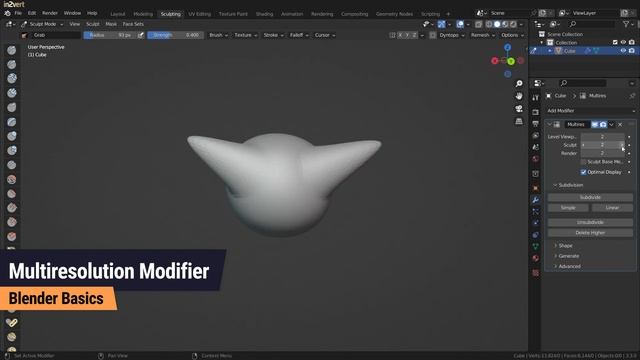Open the Falloff dropdown
This screenshot has width=640, height=360.
[x=299, y=36]
